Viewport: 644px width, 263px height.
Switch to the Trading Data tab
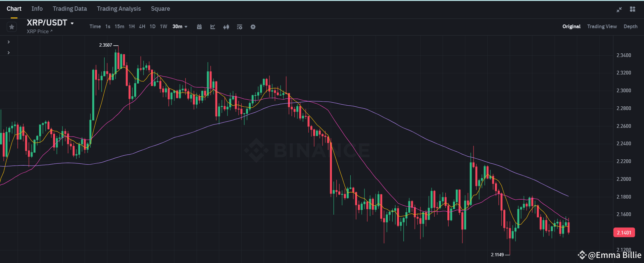(x=69, y=9)
